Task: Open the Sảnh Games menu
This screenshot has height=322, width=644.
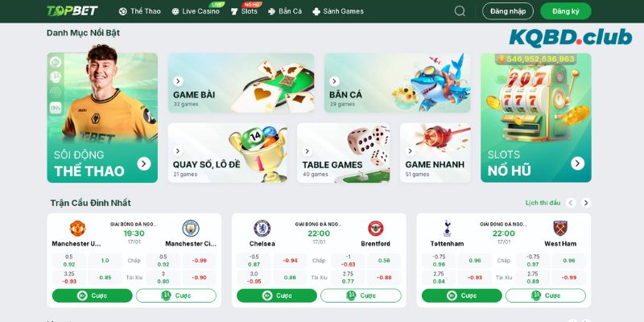Action: pos(338,11)
